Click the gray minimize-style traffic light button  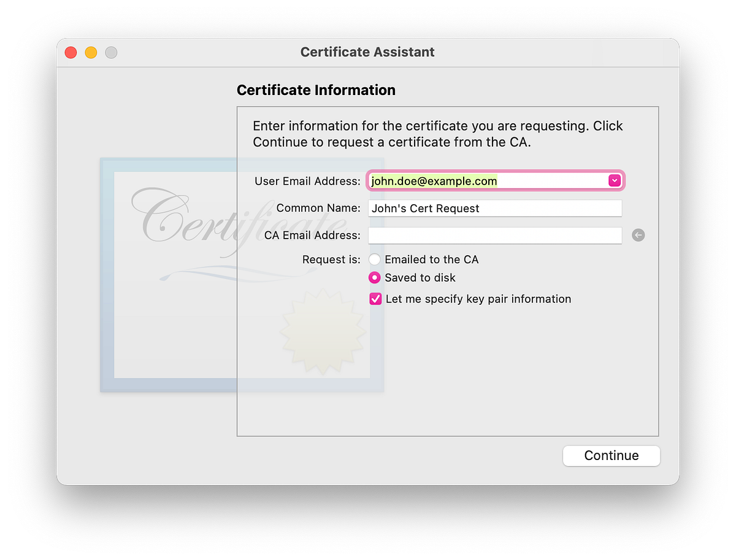(111, 52)
